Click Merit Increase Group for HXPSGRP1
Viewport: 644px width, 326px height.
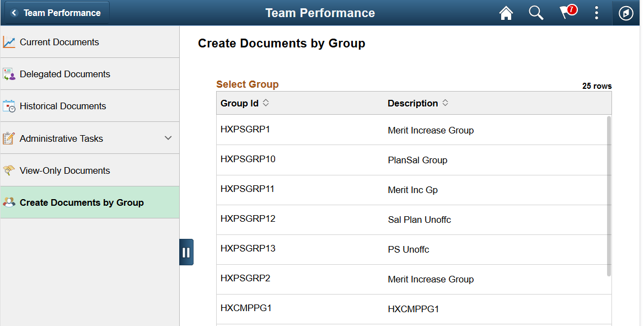point(431,130)
